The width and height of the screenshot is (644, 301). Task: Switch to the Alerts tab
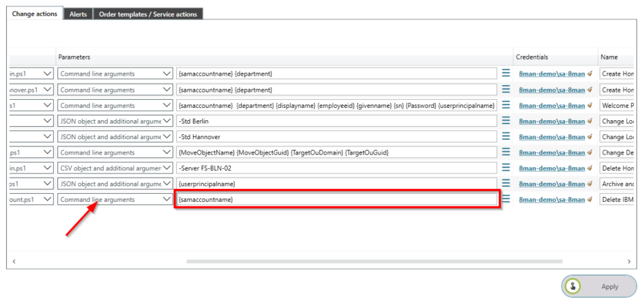pyautogui.click(x=78, y=14)
